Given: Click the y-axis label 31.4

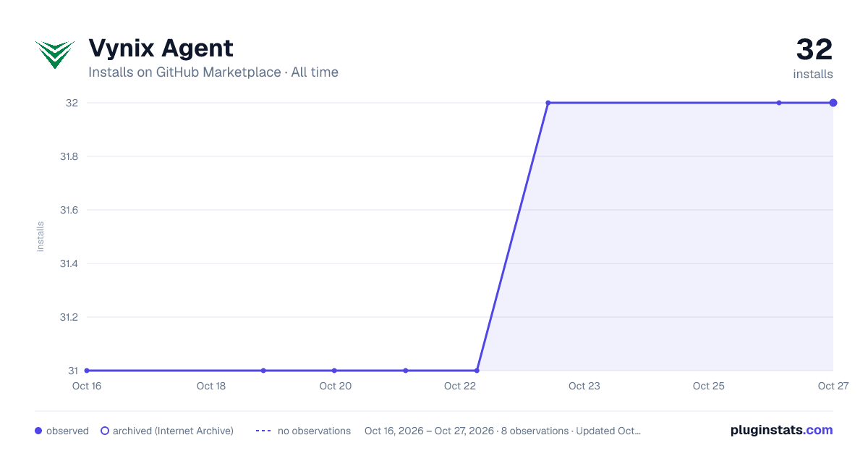Looking at the screenshot, I should click(69, 263).
